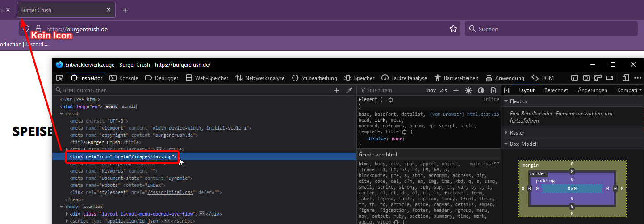Click the eyedropper color picker icon
The image size is (644, 224).
350,90
